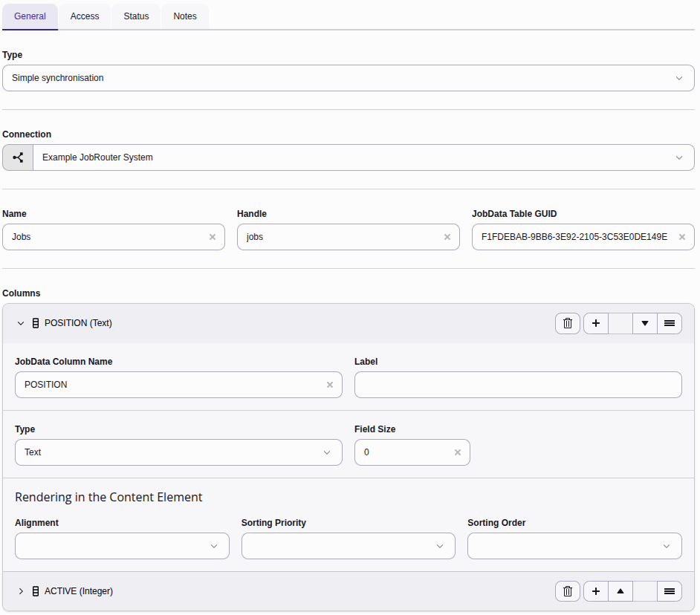Click the connection share icon
The height and width of the screenshot is (615, 700).
[18, 157]
